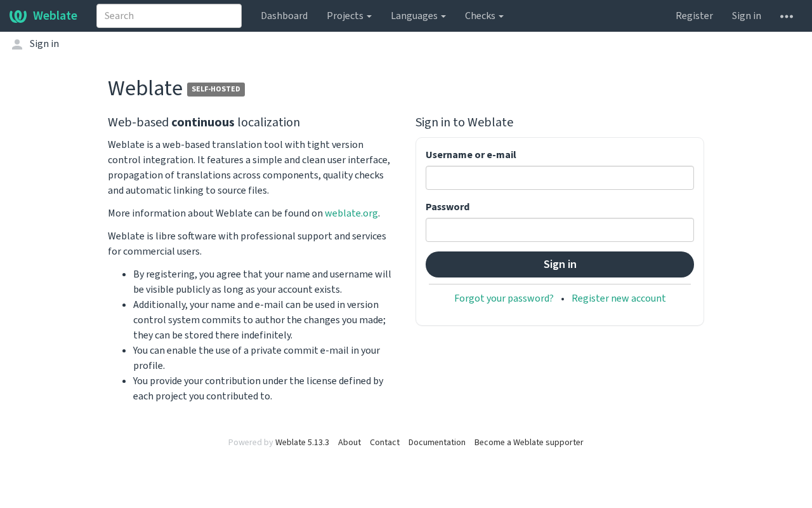Select Register in the top navigation
812x508 pixels.
[694, 16]
